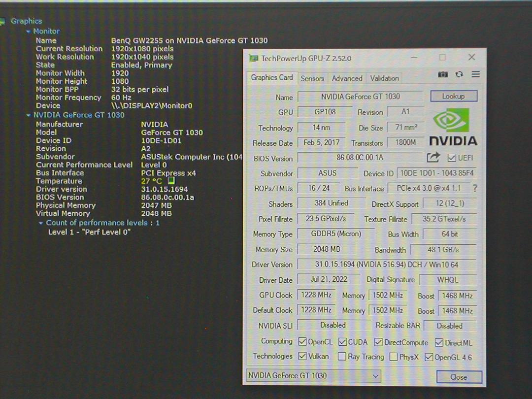This screenshot has height=399, width=532.
Task: Toggle the UEFI checkbox
Action: (452, 158)
